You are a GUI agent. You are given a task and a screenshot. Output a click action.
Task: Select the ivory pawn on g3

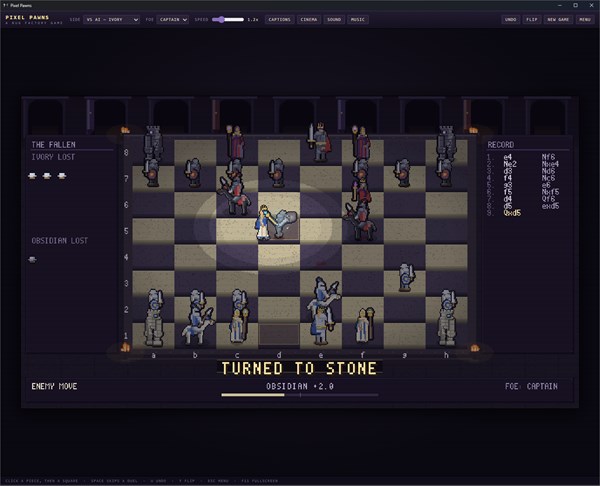406,277
